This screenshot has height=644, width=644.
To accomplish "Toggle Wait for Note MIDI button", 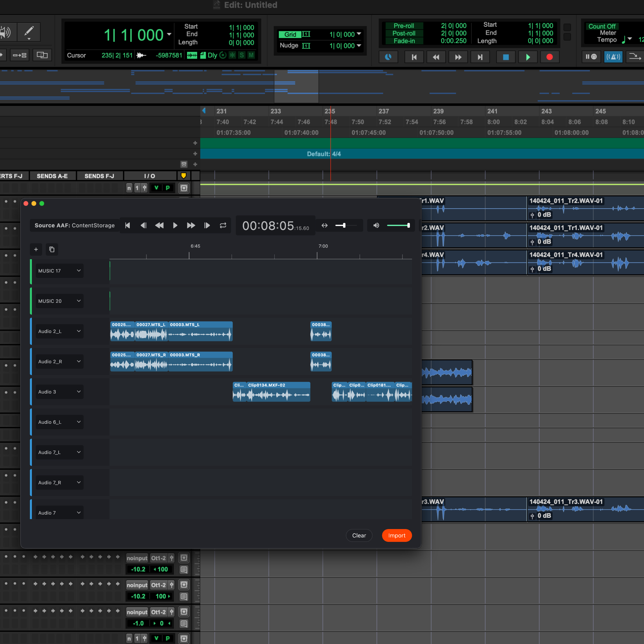I will [x=591, y=57].
